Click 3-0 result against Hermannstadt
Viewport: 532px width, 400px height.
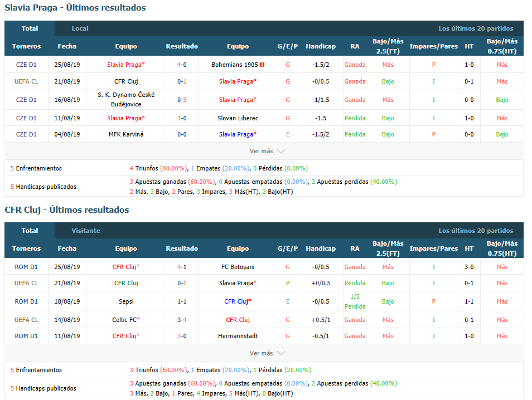[182, 336]
